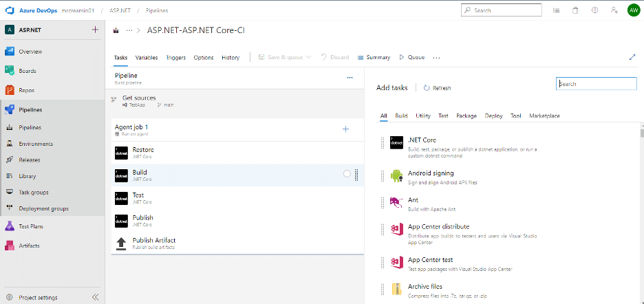The height and width of the screenshot is (304, 644).
Task: Click the pipeline icon in the breadcrumb
Action: click(x=116, y=30)
